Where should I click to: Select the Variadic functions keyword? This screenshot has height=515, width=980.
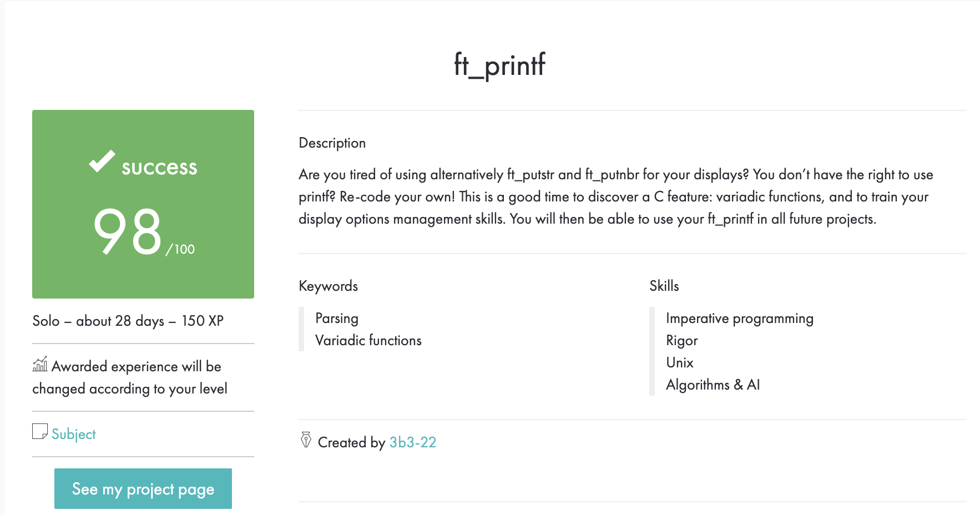[368, 340]
